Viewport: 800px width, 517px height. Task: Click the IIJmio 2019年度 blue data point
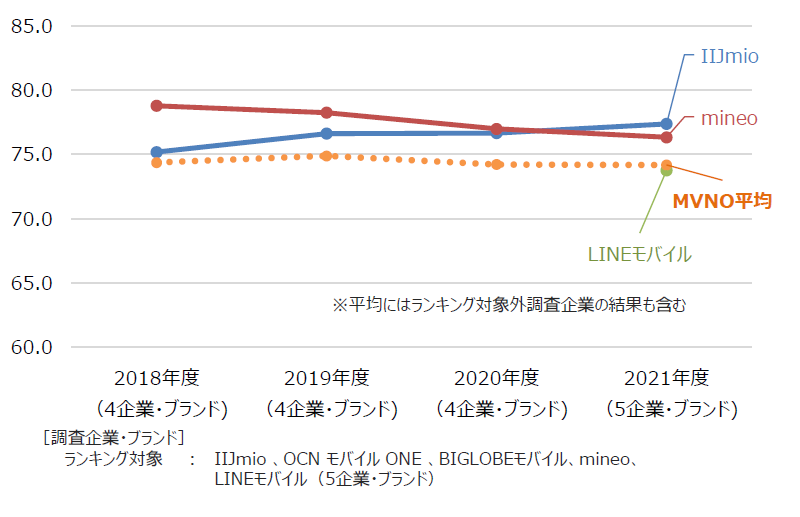coord(327,134)
